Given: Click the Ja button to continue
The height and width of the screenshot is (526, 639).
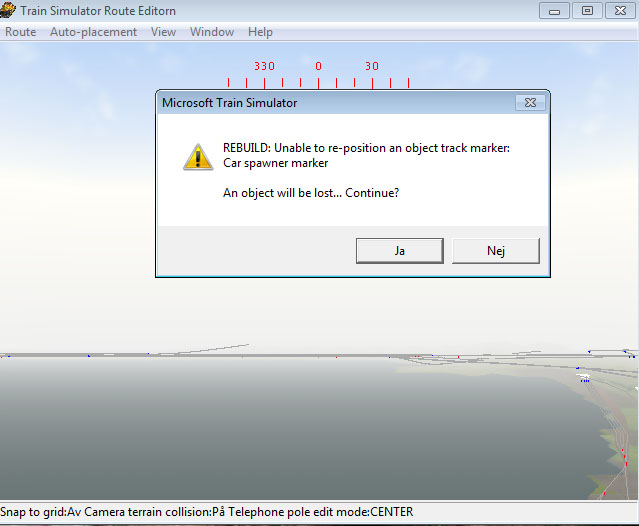Looking at the screenshot, I should 399,251.
